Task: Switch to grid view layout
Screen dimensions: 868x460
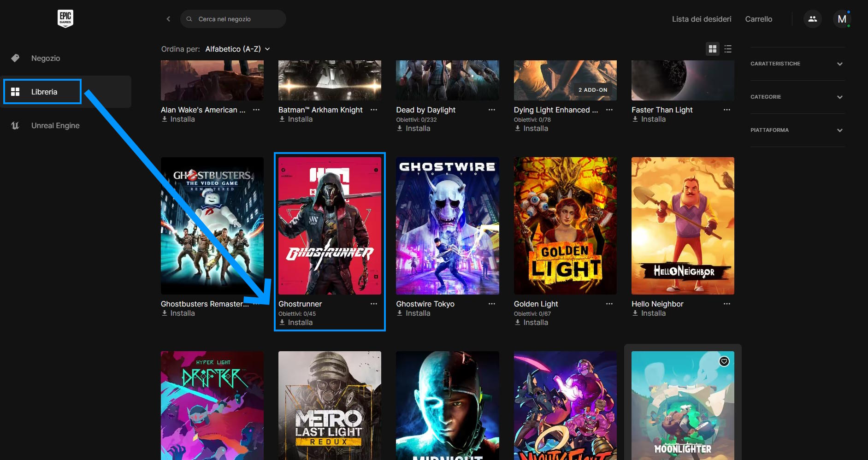Action: tap(713, 49)
